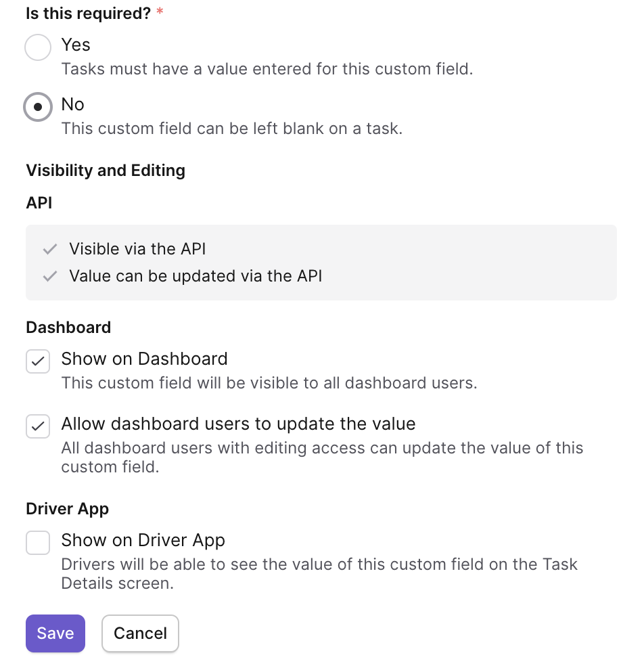Click the 'Visible via the API' text
644x670 pixels.
click(137, 249)
